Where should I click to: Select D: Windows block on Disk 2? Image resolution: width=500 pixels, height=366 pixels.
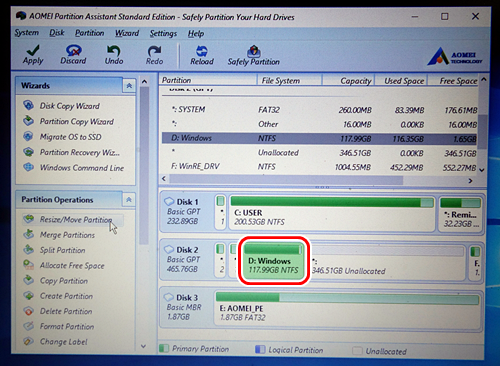(x=273, y=260)
